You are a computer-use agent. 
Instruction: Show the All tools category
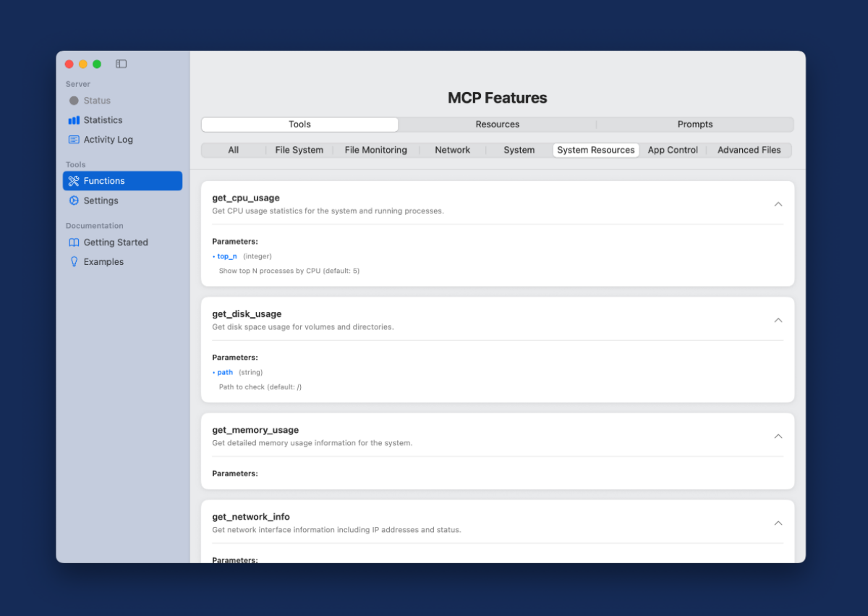[x=233, y=150]
